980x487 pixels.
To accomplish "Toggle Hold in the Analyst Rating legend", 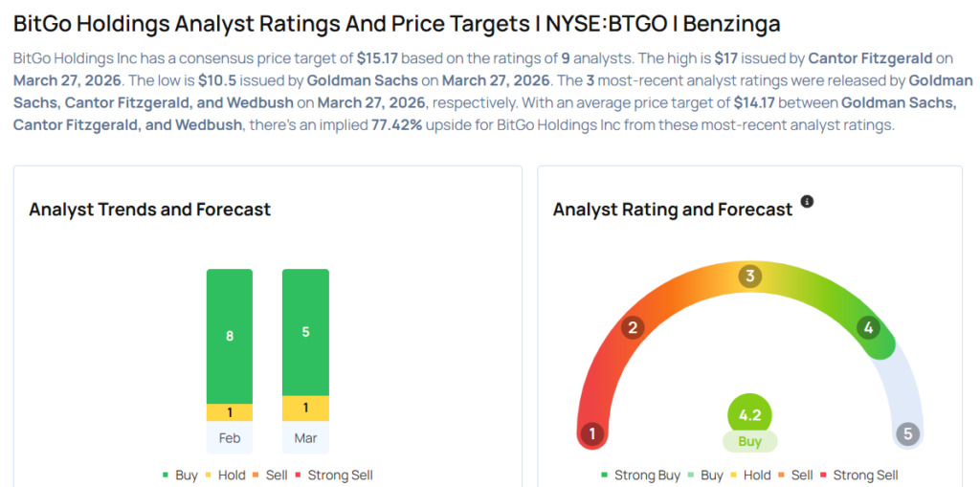I will (x=749, y=475).
